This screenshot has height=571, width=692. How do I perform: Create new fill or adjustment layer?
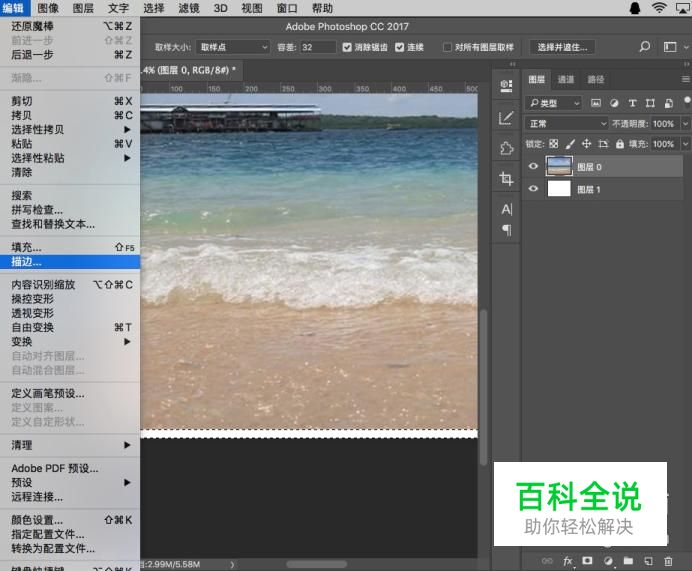pos(608,561)
